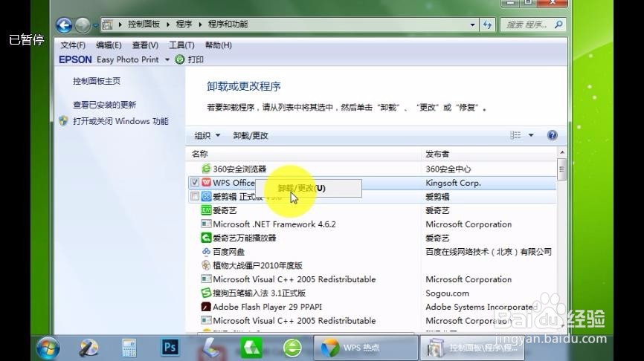Click the Back navigation arrow
This screenshot has width=644, height=361.
[x=64, y=25]
